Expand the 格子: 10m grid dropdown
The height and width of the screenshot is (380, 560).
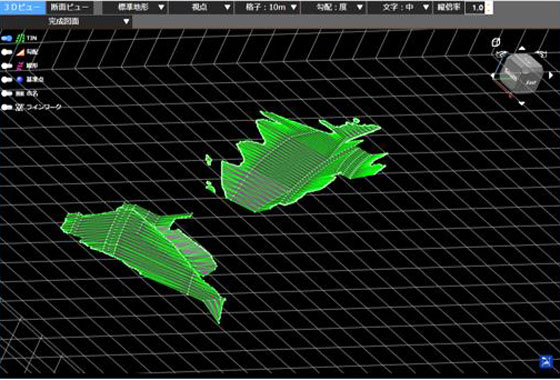click(267, 7)
